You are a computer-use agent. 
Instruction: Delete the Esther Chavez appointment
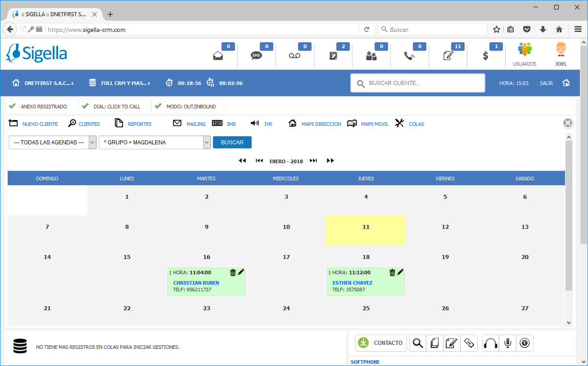(392, 272)
